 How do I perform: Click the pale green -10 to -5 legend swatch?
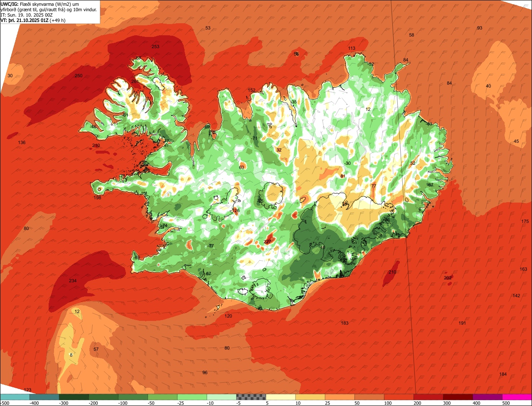(222, 397)
